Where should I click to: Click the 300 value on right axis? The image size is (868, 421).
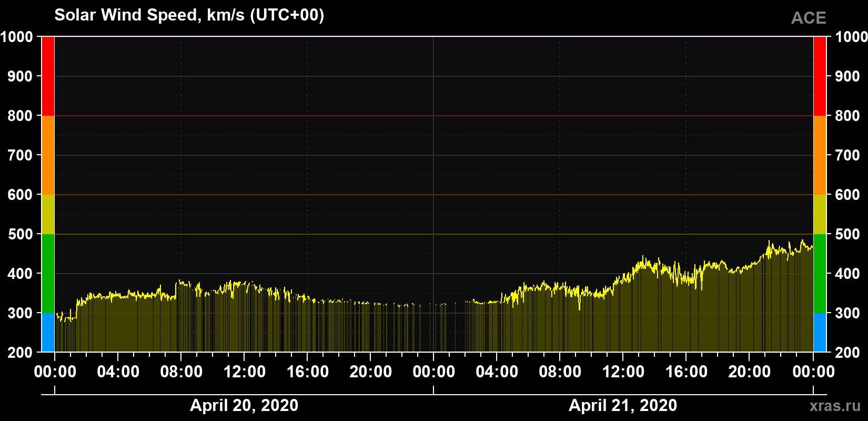(x=847, y=313)
